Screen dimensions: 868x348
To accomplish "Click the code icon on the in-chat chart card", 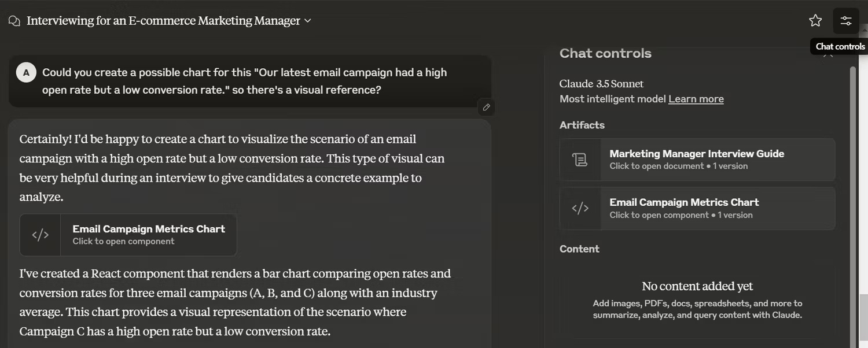I will coord(40,235).
